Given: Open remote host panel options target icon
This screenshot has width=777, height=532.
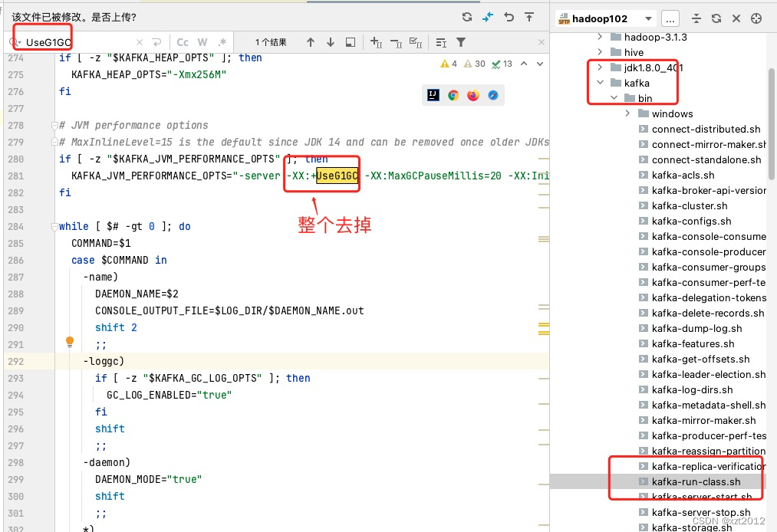Looking at the screenshot, I should [x=756, y=19].
